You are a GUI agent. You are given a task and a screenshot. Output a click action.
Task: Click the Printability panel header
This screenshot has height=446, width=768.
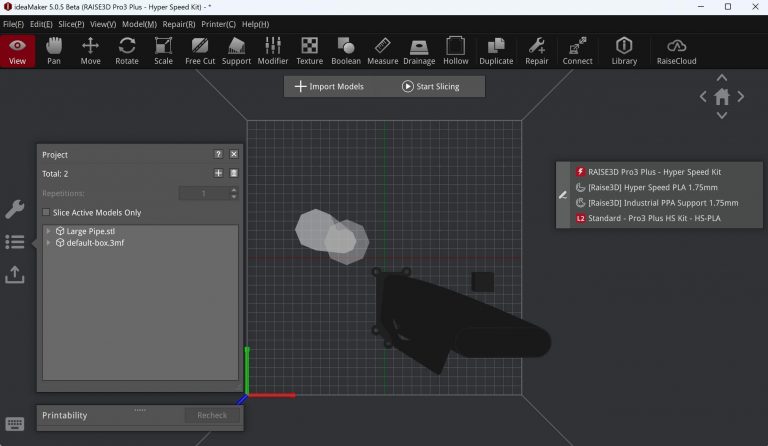(64, 415)
